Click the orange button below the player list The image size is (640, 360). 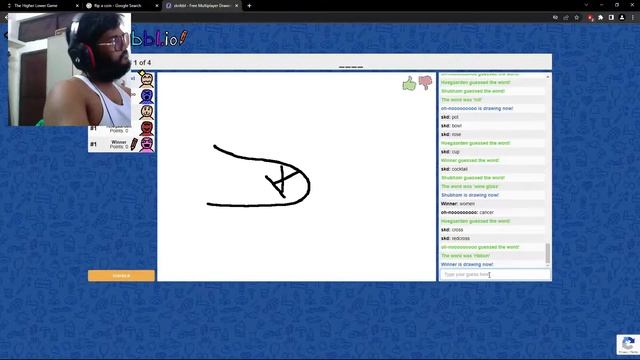tap(121, 276)
